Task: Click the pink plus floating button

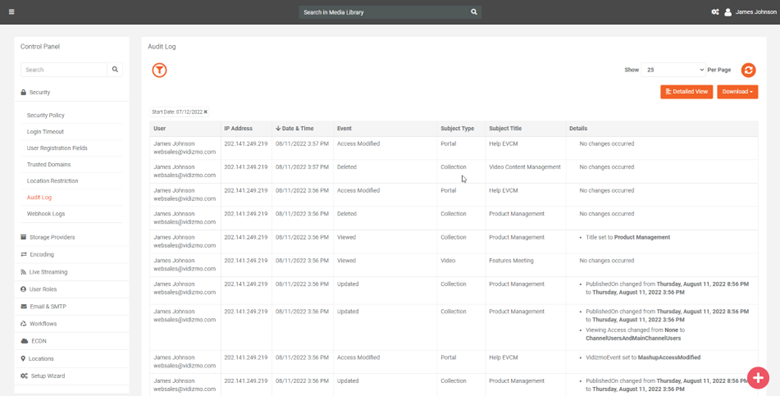Action: tap(758, 378)
